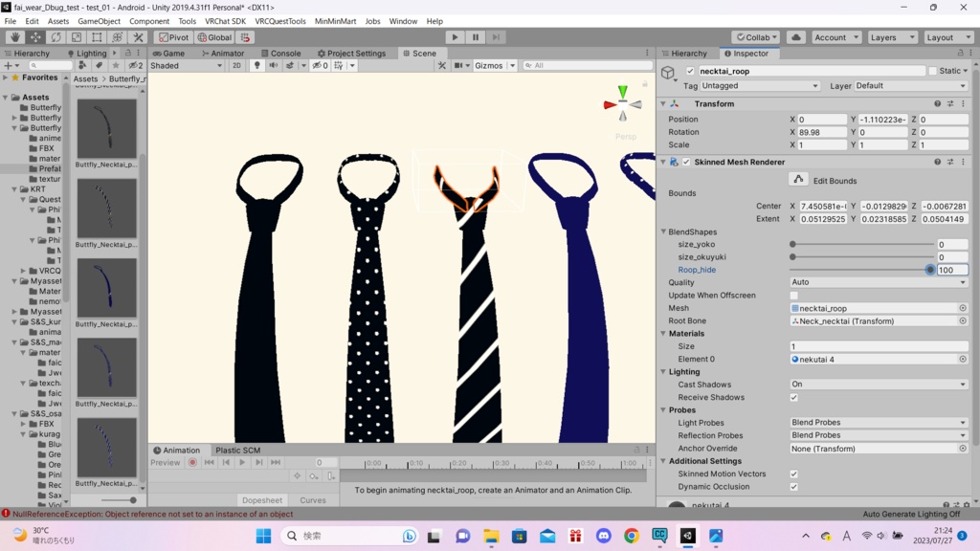Select the Rotate tool
The image size is (980, 551).
click(56, 37)
